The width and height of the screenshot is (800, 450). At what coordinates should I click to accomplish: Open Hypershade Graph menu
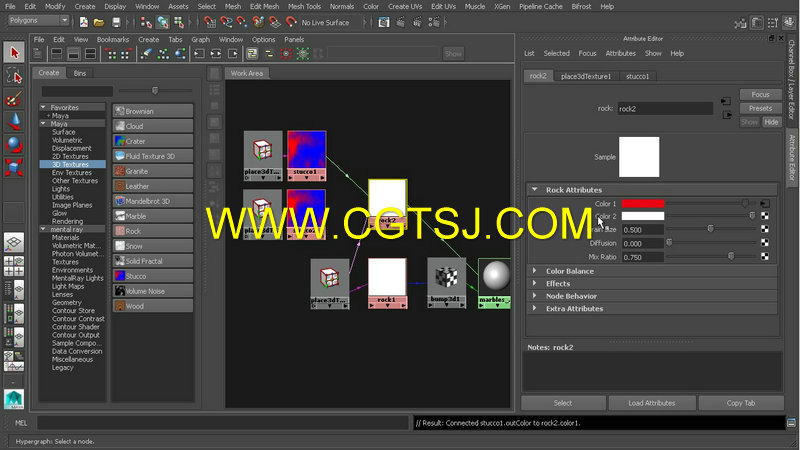coord(201,39)
